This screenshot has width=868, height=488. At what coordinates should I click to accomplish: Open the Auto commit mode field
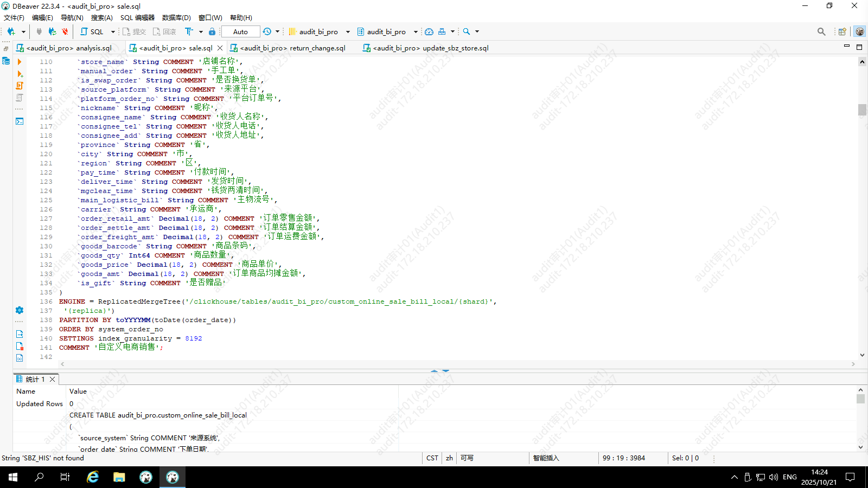(x=240, y=31)
